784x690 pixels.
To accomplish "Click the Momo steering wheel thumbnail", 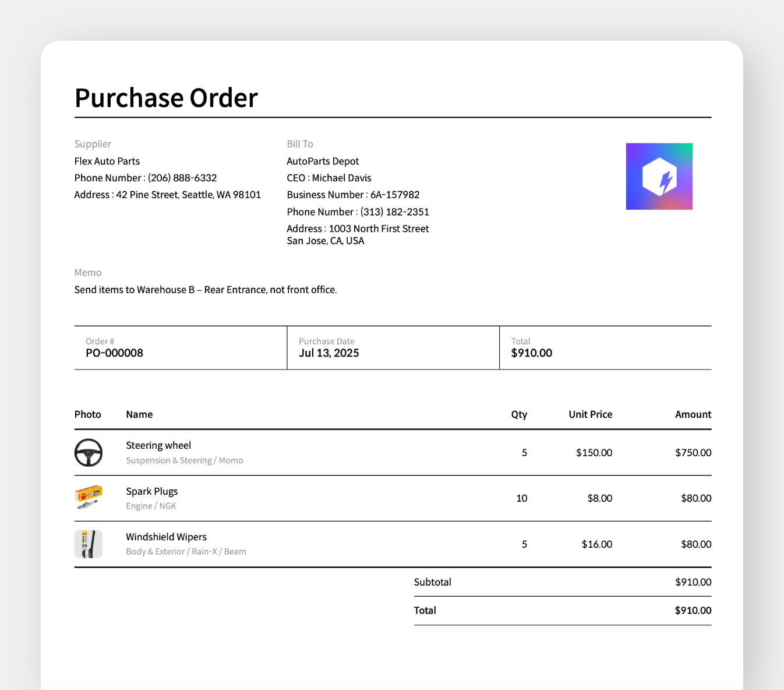I will (x=88, y=452).
